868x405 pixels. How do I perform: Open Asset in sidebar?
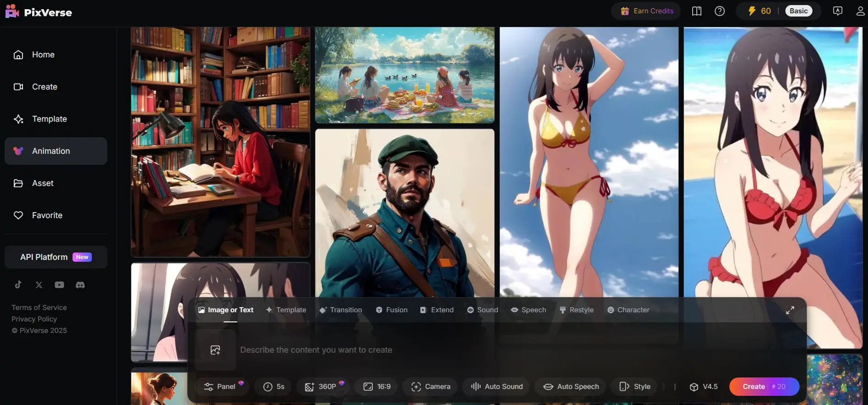point(56,183)
